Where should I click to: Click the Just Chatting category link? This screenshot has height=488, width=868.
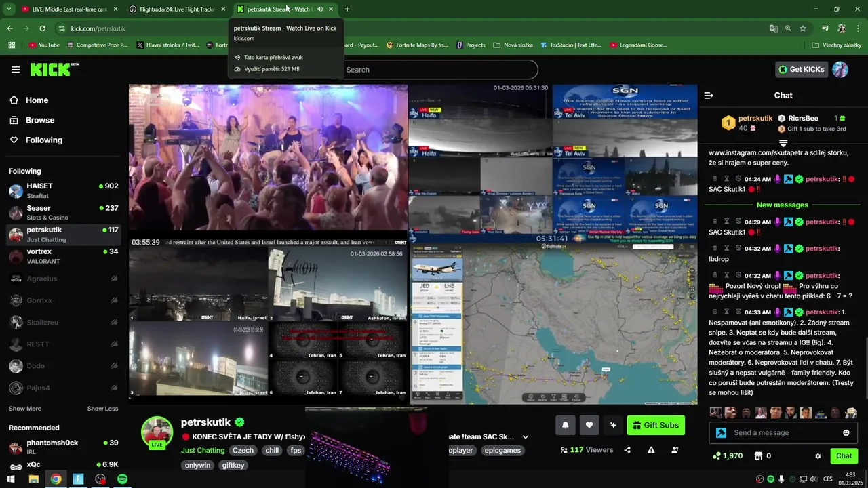pos(203,450)
